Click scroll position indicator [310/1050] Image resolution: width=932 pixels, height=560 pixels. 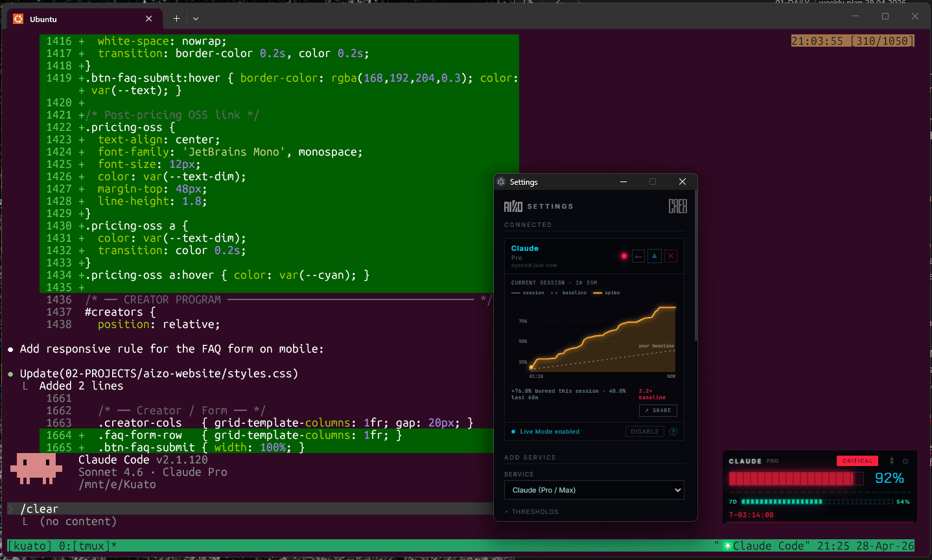[x=882, y=41]
